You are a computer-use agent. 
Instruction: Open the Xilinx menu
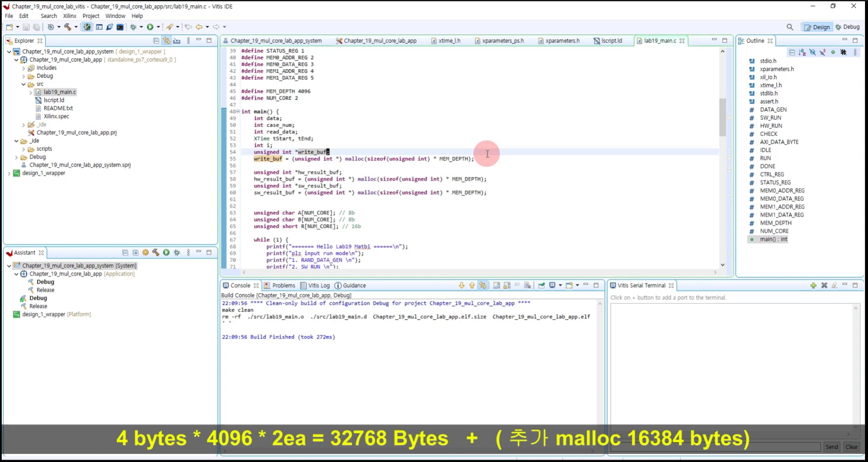[70, 16]
